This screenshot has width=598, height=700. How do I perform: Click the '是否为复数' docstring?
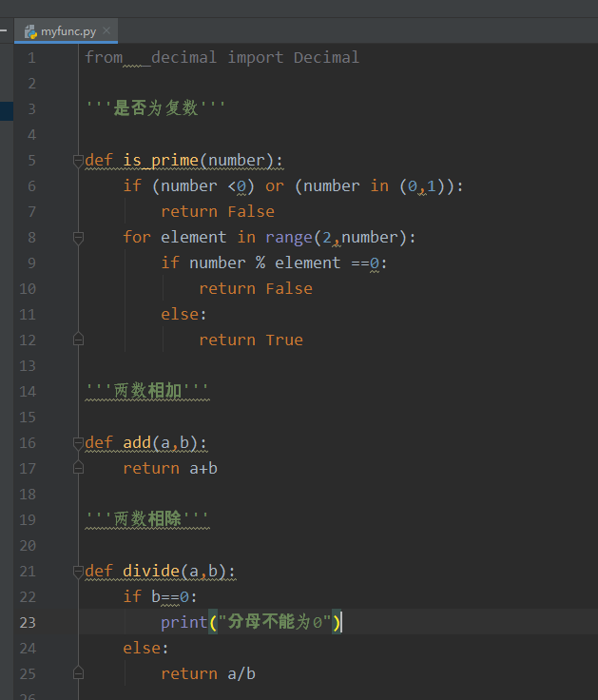(155, 108)
